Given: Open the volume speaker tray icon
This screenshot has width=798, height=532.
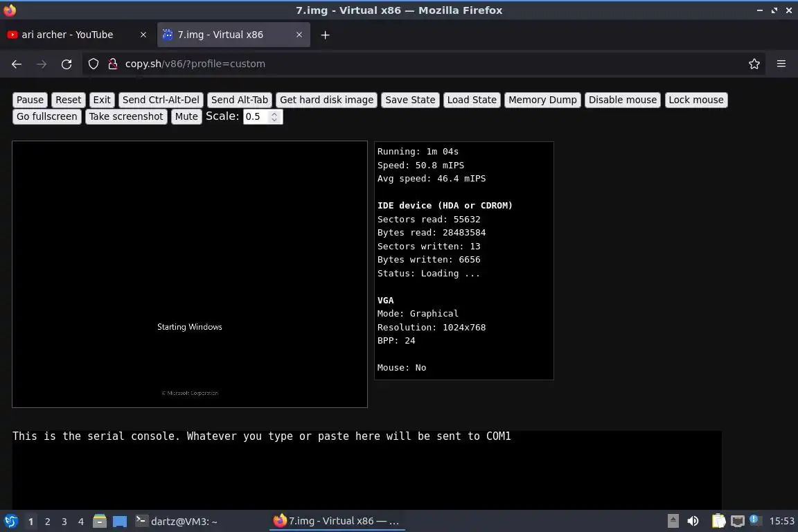Looking at the screenshot, I should [693, 521].
